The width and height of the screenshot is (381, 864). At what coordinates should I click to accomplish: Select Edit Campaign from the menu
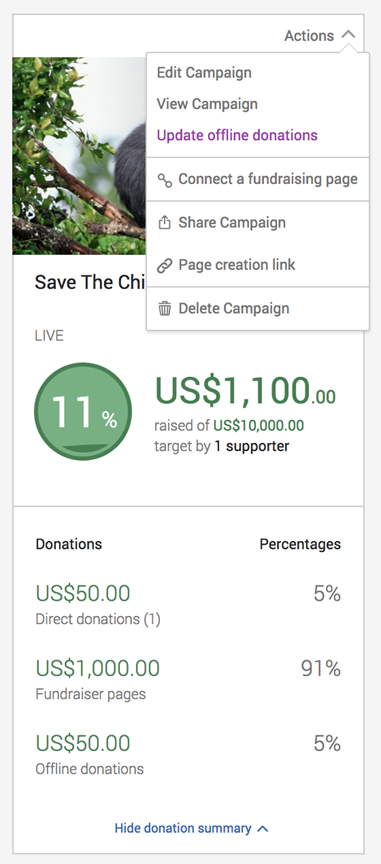point(204,73)
